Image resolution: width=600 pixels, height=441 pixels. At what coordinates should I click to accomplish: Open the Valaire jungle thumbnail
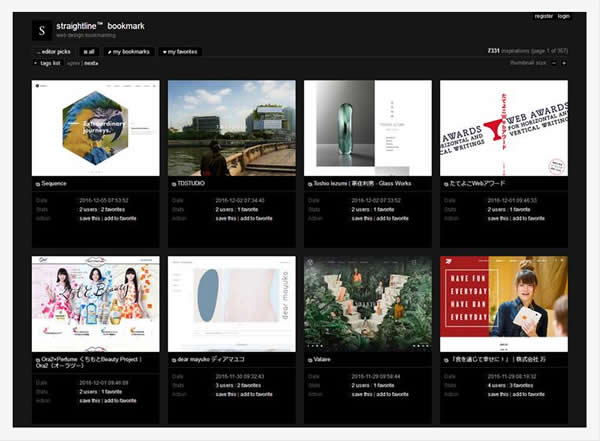[x=367, y=303]
